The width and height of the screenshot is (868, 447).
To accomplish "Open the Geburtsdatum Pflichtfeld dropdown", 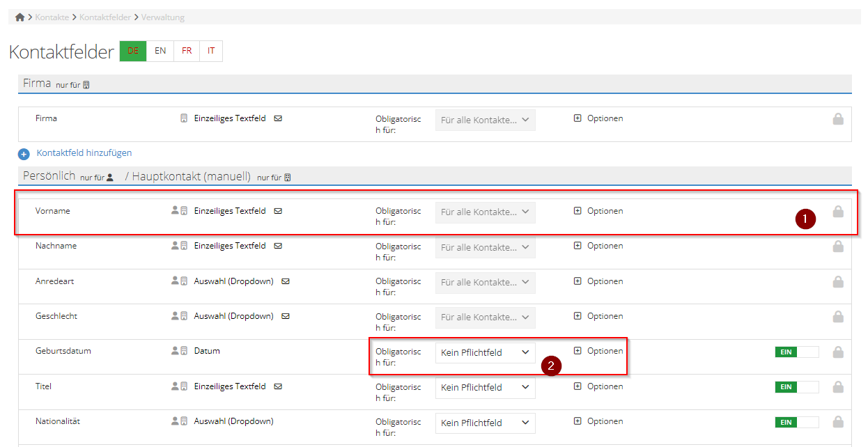I will tap(485, 353).
